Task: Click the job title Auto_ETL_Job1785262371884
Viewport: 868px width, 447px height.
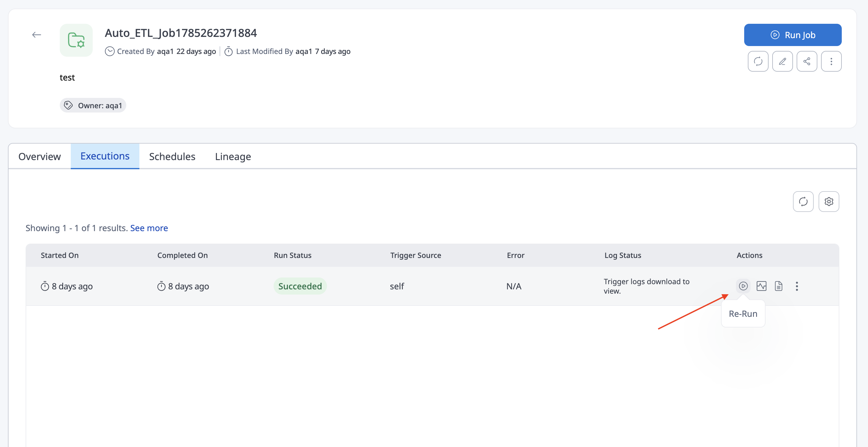Action: (x=181, y=33)
